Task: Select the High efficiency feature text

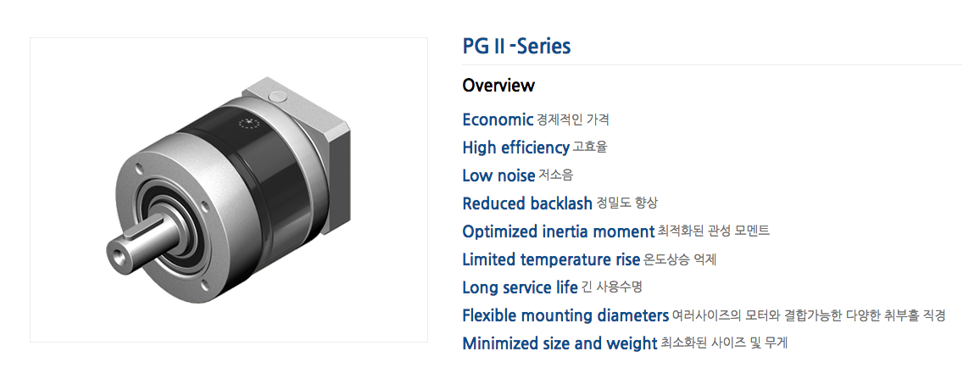Action: pos(515,148)
